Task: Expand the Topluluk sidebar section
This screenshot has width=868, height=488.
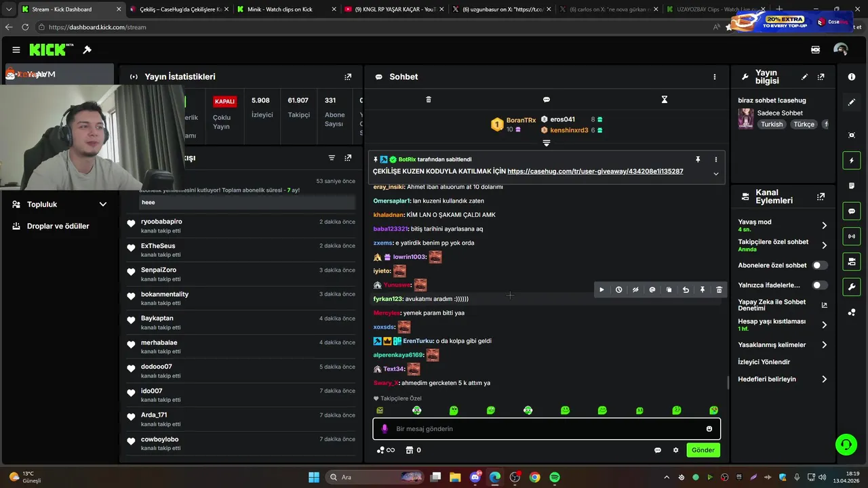Action: [x=59, y=204]
